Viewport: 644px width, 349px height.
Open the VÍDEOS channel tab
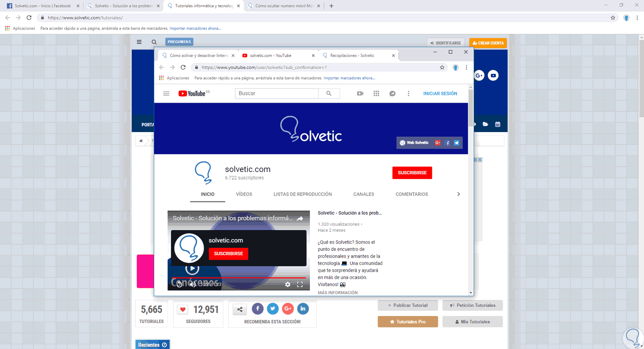(x=244, y=194)
